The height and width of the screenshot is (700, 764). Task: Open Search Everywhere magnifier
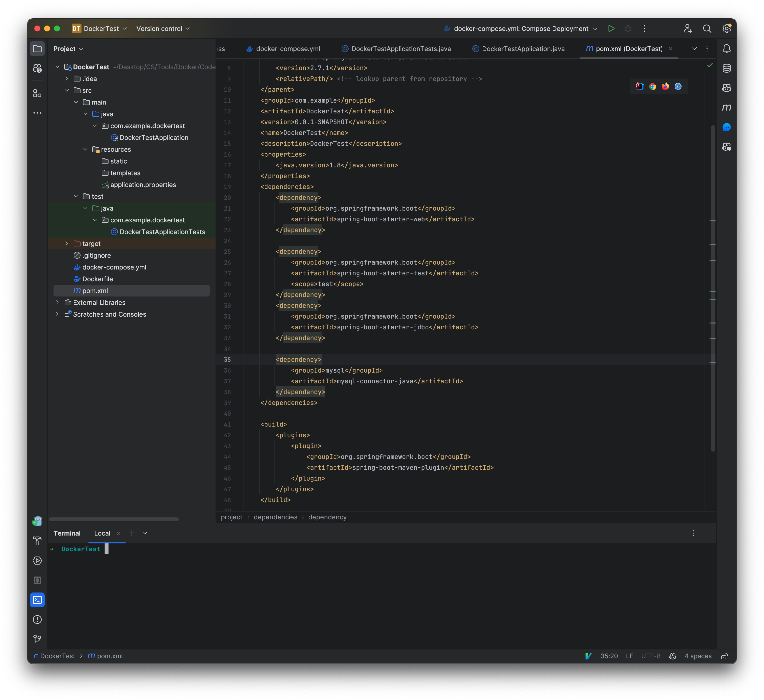click(x=707, y=29)
